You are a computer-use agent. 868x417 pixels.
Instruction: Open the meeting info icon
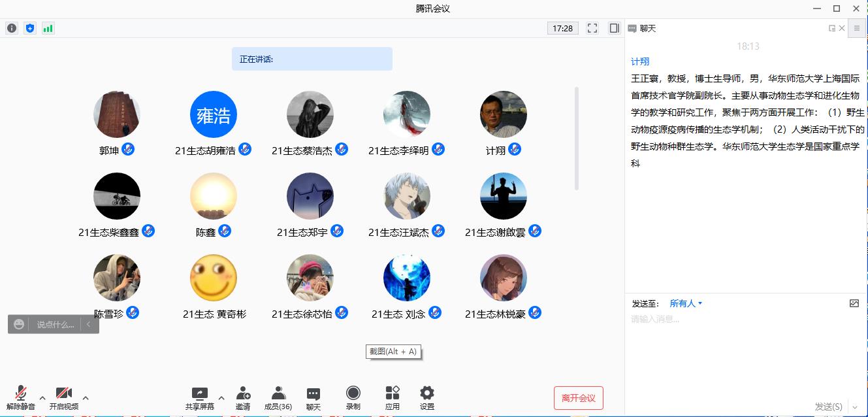(12, 28)
